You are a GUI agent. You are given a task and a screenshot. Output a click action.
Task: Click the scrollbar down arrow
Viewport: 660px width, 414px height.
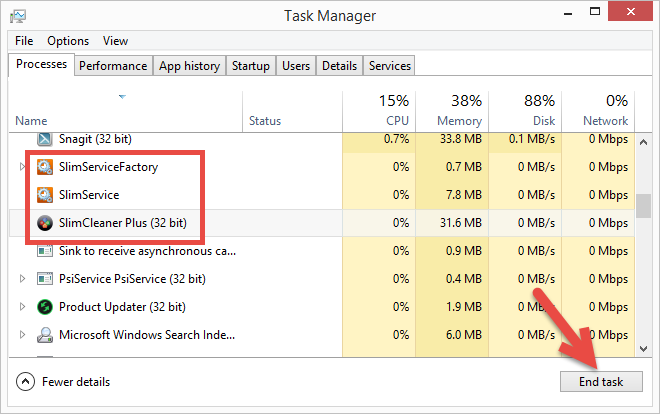point(643,349)
